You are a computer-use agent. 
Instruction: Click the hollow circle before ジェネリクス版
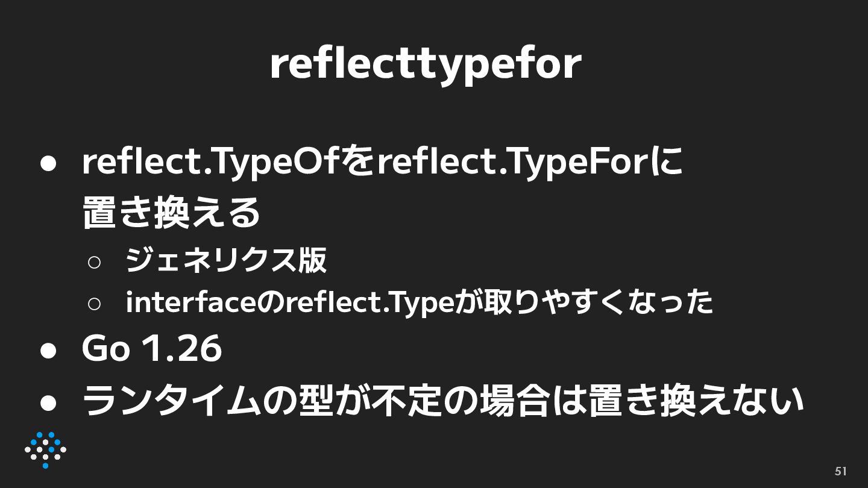tap(94, 261)
